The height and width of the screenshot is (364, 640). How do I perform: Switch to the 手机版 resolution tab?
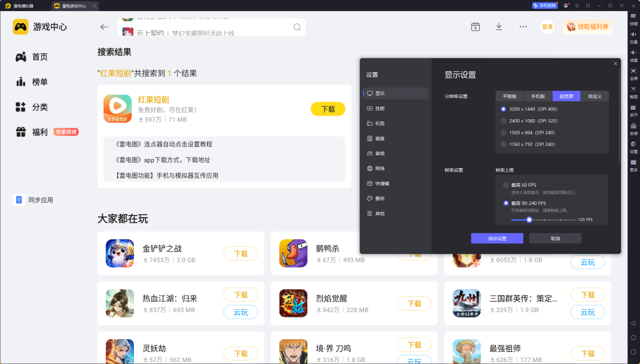(x=538, y=96)
